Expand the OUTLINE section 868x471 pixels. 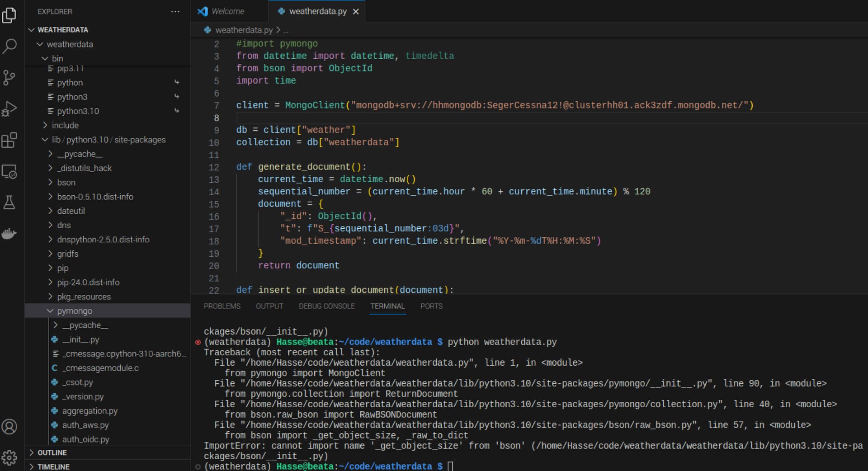pyautogui.click(x=52, y=452)
